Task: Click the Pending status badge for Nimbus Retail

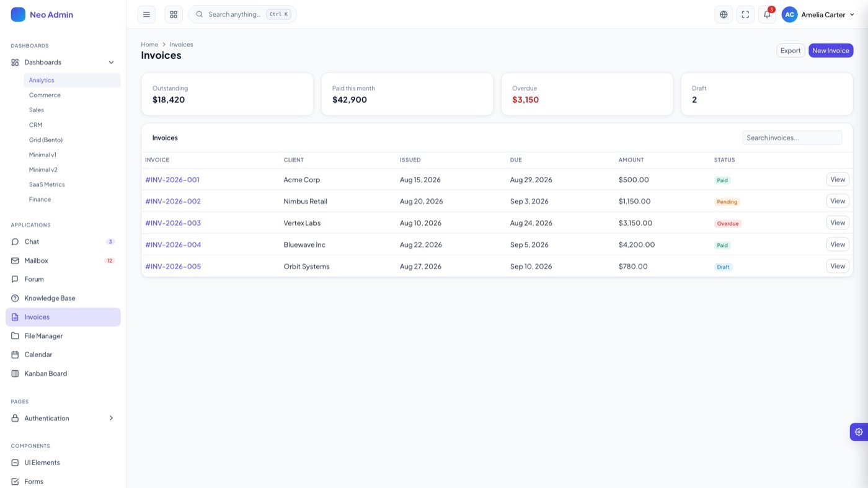Action: click(727, 202)
